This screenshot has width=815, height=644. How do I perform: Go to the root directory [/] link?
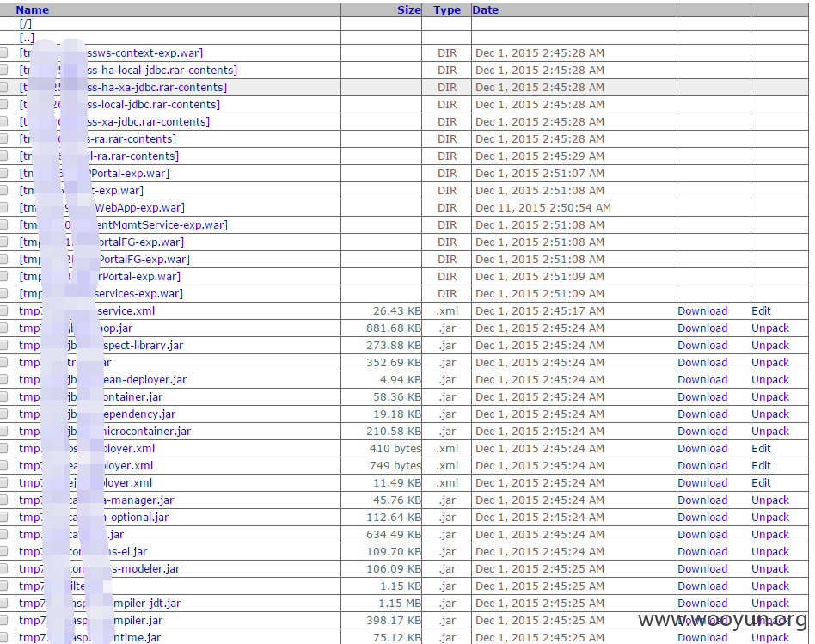(x=26, y=24)
